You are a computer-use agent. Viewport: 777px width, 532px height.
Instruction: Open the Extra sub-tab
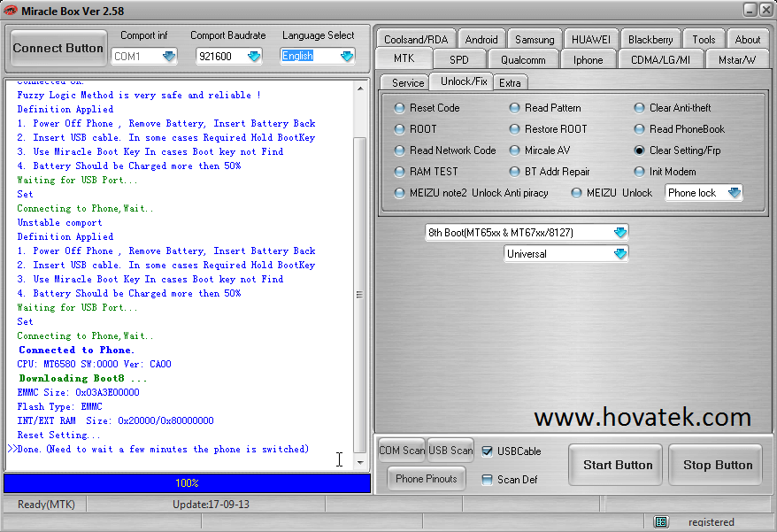click(x=510, y=83)
